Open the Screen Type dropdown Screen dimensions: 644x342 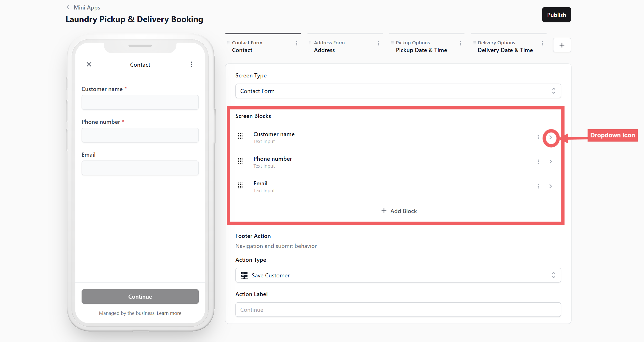(x=398, y=91)
